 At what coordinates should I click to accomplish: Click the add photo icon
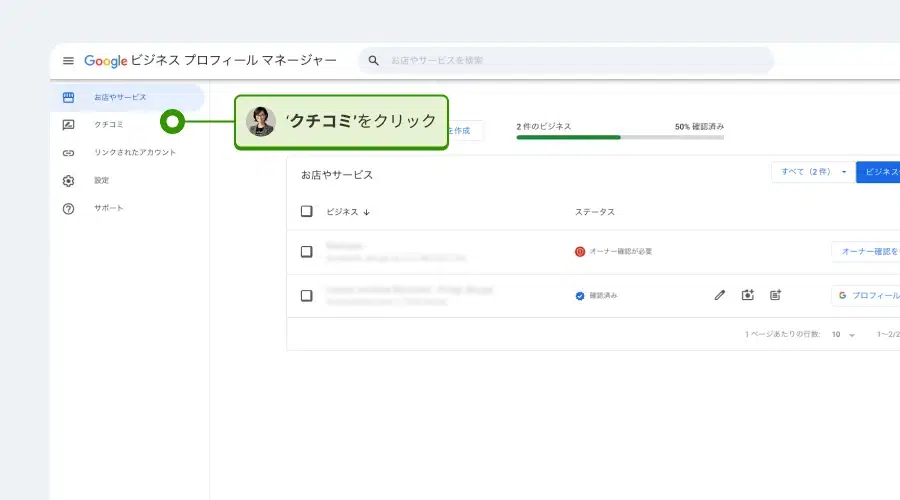pyautogui.click(x=747, y=295)
